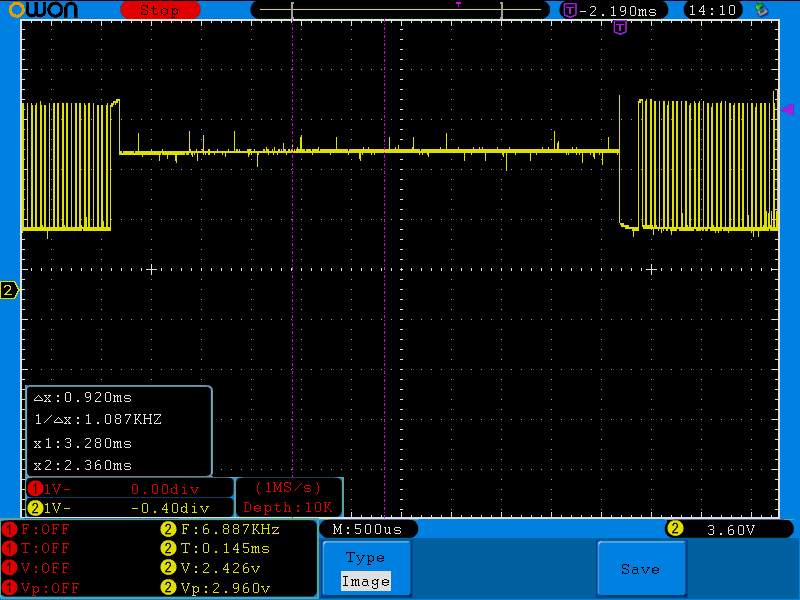The height and width of the screenshot is (600, 800).
Task: Click the trigger T icon beside -2.190ms
Action: pyautogui.click(x=570, y=10)
